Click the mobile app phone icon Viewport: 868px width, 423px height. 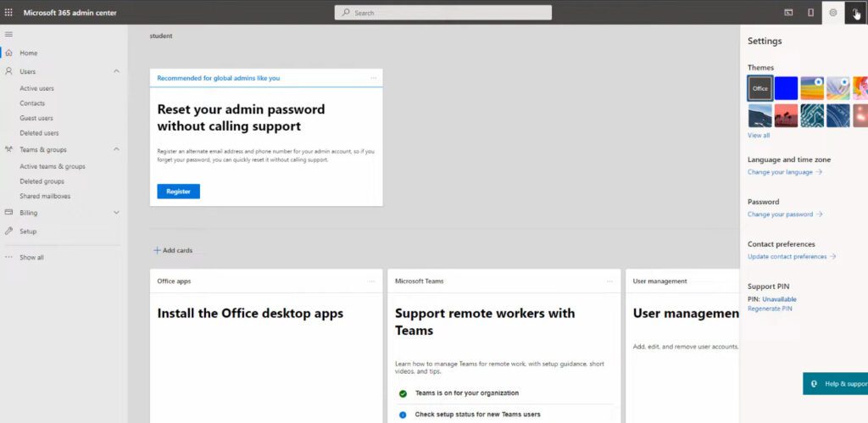click(x=811, y=13)
